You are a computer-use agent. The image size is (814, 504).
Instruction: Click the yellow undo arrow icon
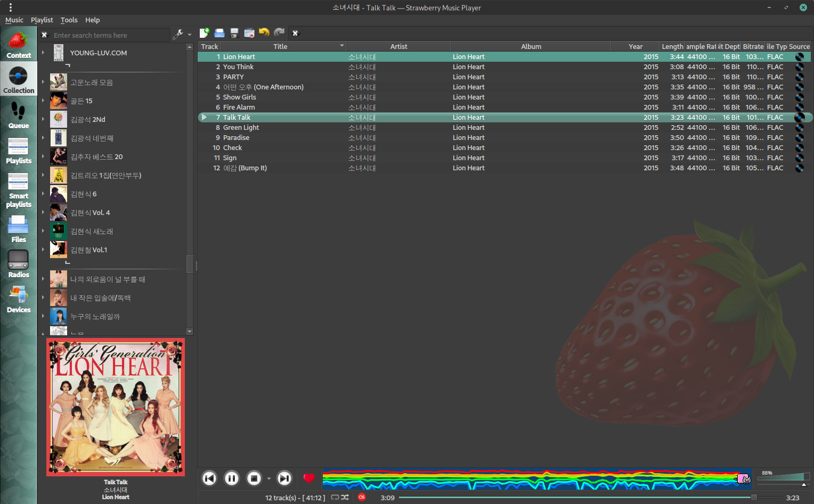[264, 32]
